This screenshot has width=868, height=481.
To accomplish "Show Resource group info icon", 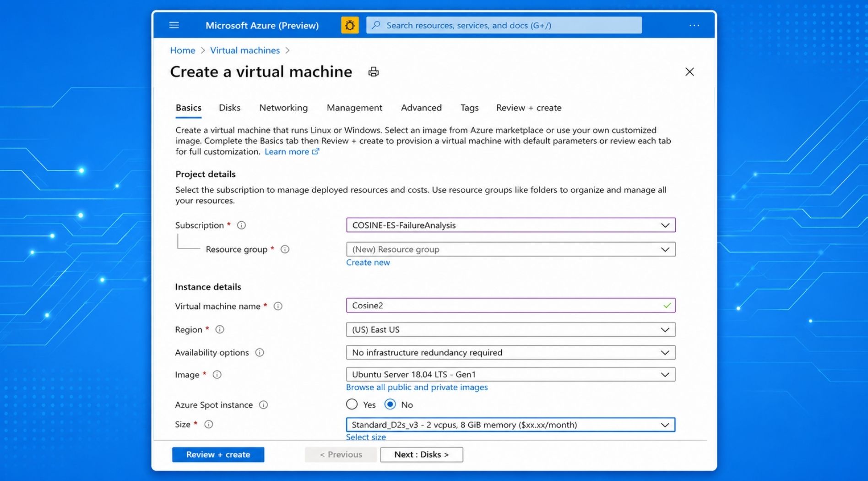I will tap(285, 249).
